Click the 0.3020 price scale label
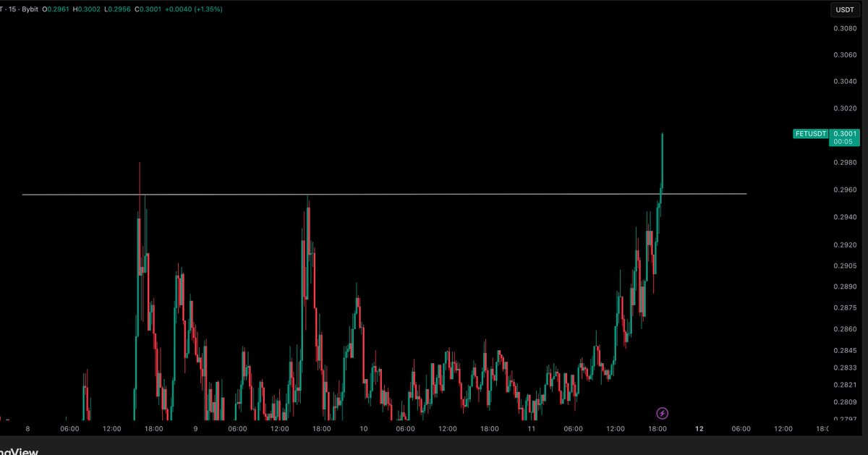Screen dimensions: 868x455 click(x=846, y=109)
